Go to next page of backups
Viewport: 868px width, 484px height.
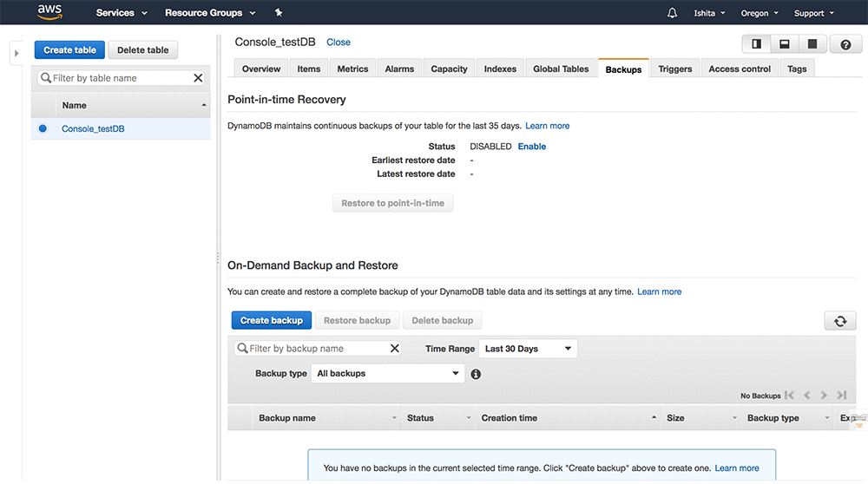click(x=824, y=395)
